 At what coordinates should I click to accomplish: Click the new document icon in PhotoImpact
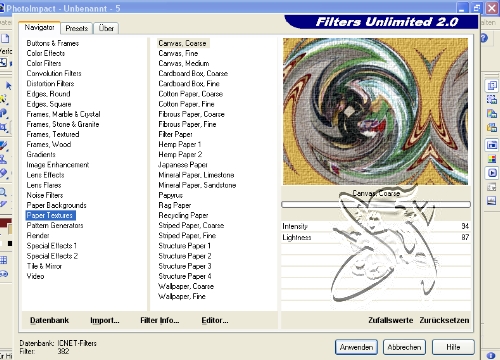[x=5, y=38]
